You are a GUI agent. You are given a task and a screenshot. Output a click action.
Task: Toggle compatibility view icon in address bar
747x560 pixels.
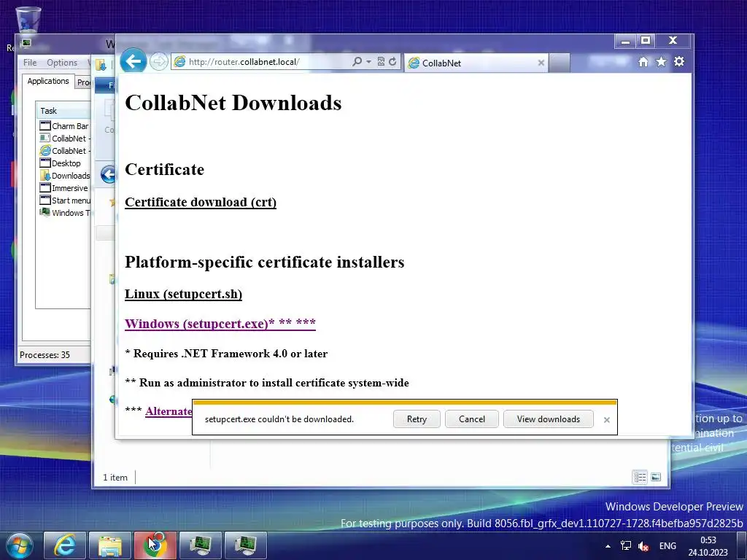pos(381,61)
